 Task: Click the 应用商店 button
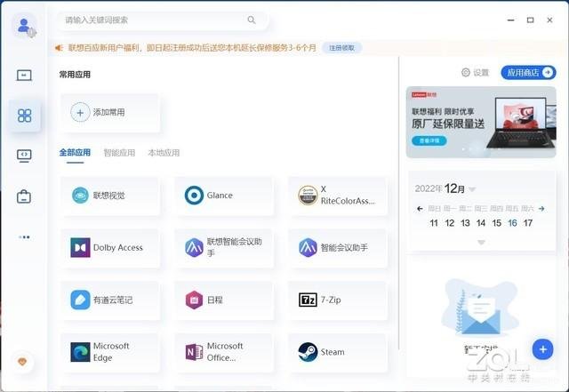coord(528,73)
